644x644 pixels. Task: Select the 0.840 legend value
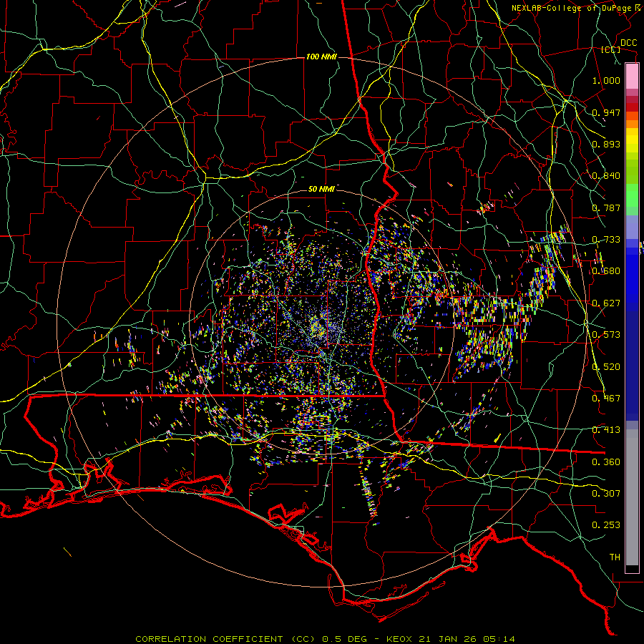pyautogui.click(x=606, y=176)
